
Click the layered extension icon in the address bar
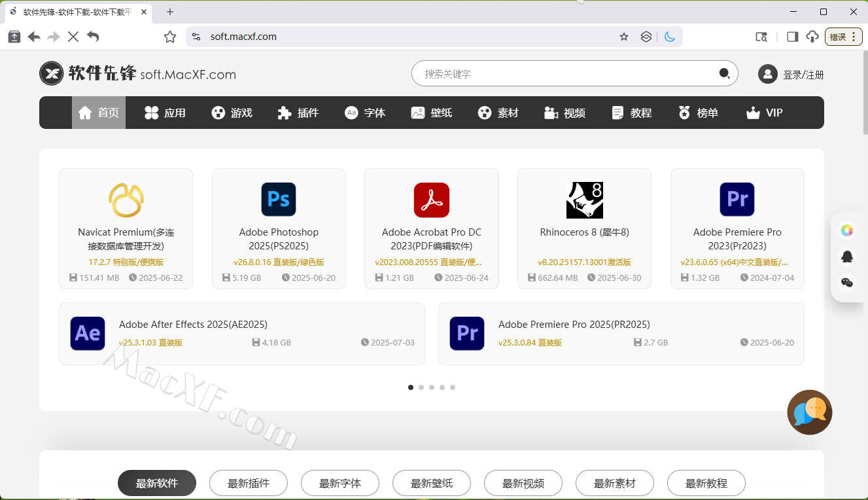click(646, 37)
